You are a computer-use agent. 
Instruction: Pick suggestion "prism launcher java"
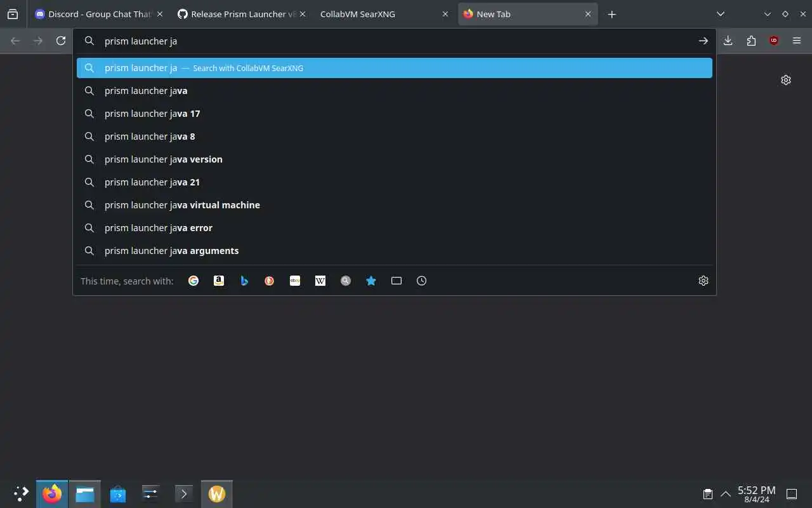395,91
